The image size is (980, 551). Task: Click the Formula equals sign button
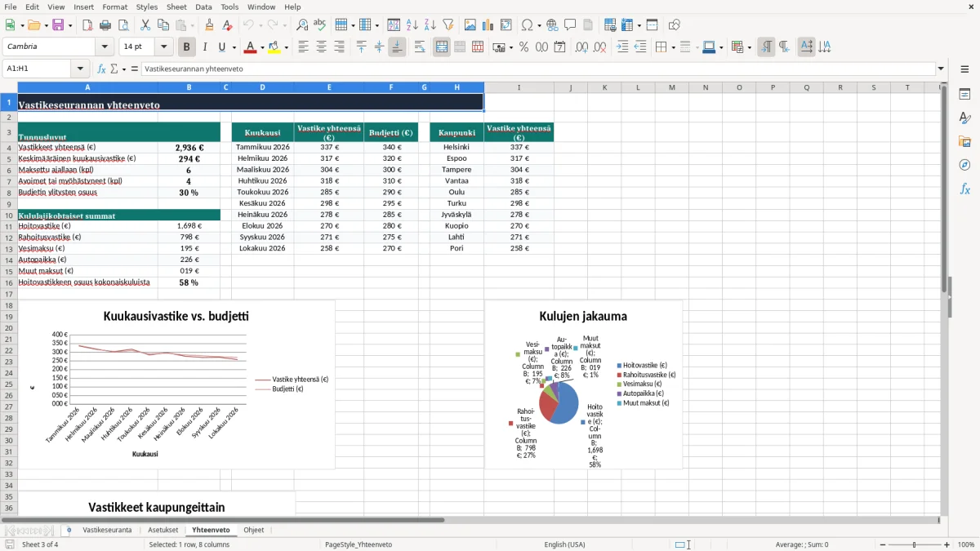tap(135, 69)
